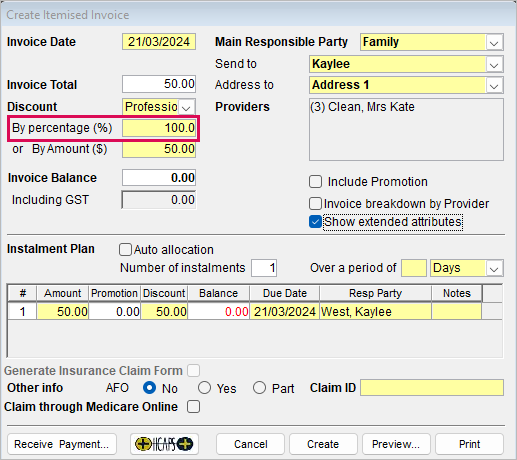Open the Address to dropdown

tap(494, 85)
